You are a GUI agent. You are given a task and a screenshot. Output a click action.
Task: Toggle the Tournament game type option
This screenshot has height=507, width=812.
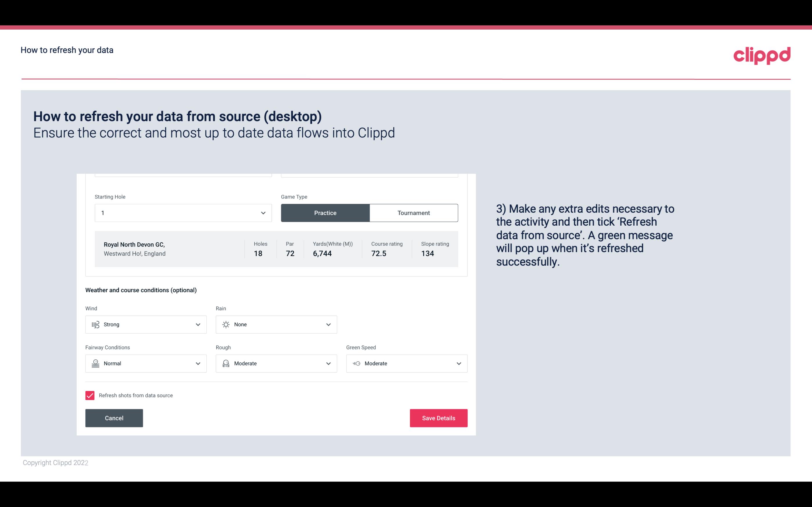[413, 213]
